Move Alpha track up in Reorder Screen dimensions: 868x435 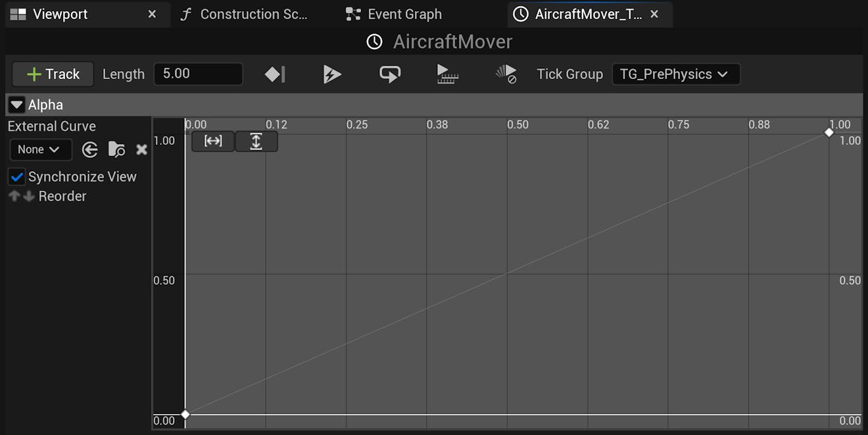click(14, 196)
